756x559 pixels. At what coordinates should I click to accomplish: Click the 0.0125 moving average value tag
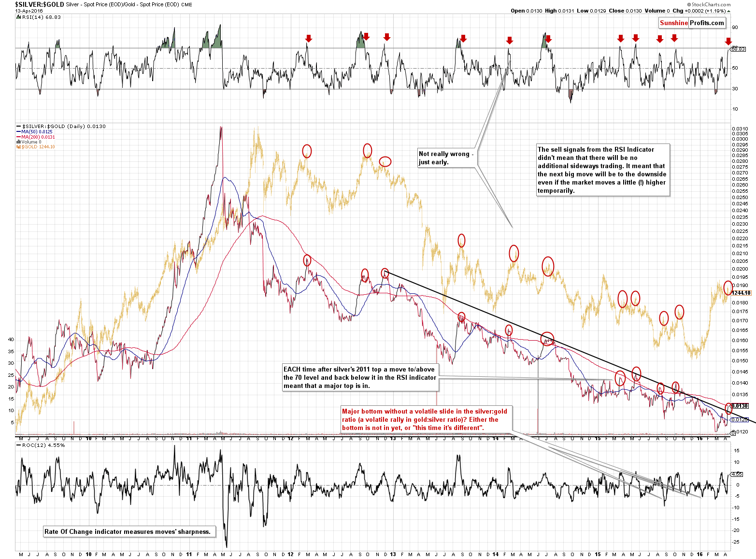pos(740,419)
